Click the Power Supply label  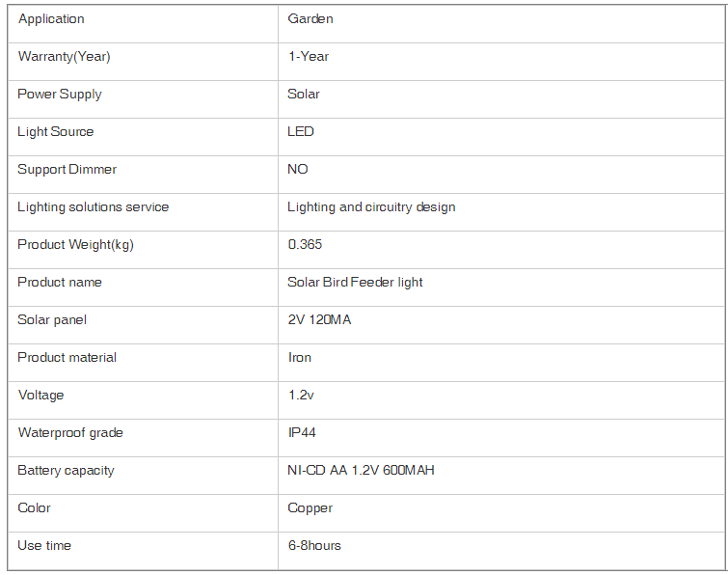tap(60, 95)
